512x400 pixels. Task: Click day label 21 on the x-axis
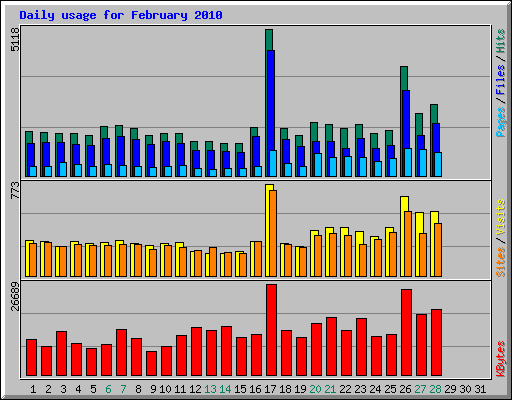click(x=330, y=389)
